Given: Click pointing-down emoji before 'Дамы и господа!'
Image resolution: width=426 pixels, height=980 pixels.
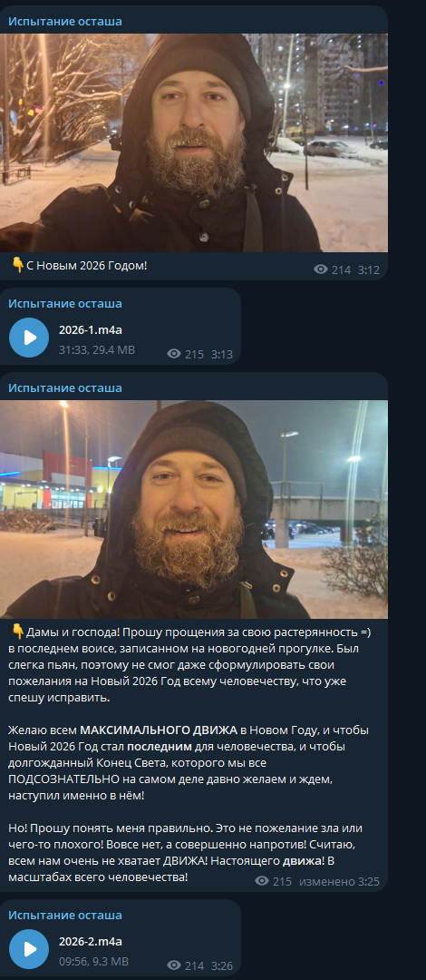Looking at the screenshot, I should coord(18,632).
